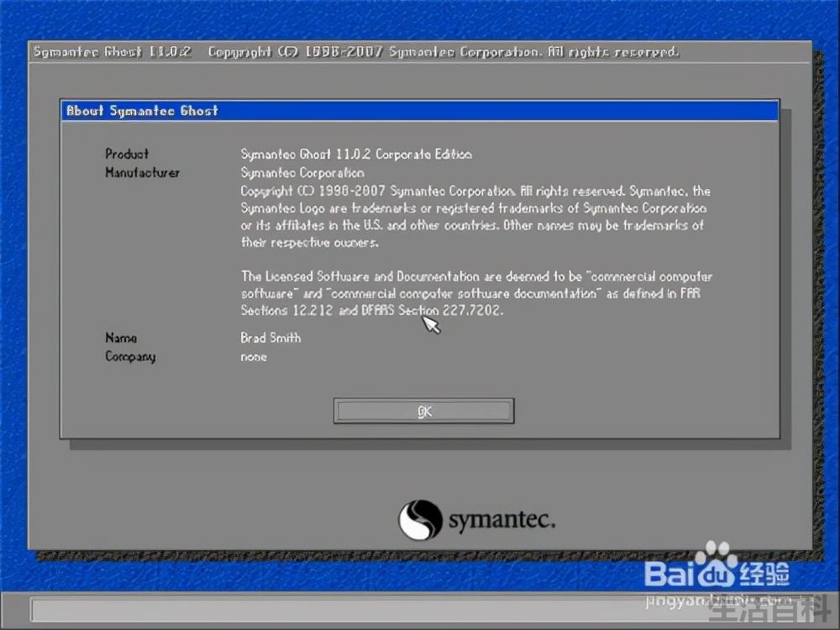Click the line "their respective owners."

[x=310, y=242]
